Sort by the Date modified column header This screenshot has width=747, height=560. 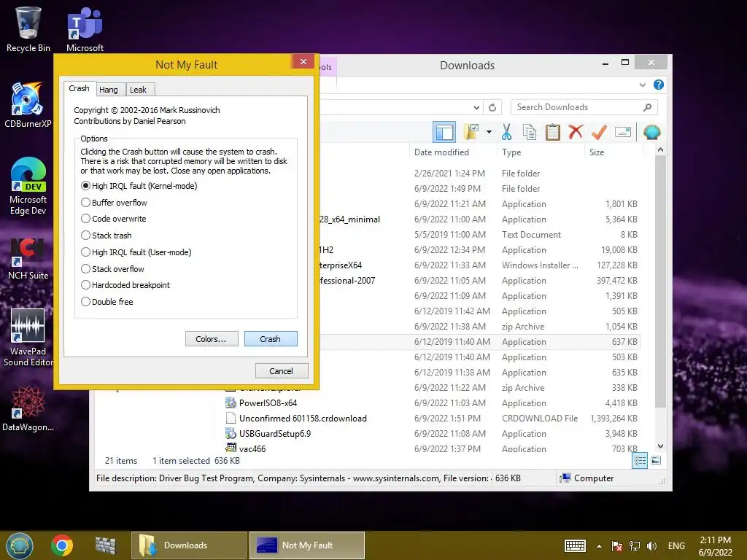tap(452, 152)
